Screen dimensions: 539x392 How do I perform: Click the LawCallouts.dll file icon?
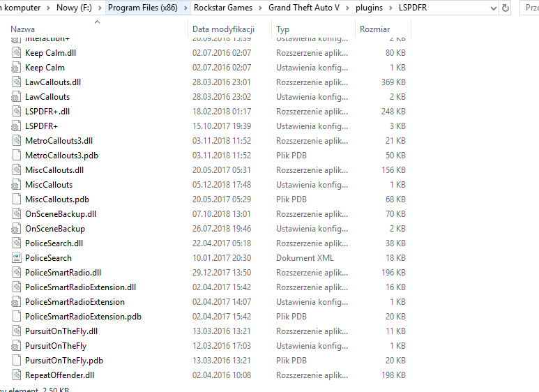(16, 82)
